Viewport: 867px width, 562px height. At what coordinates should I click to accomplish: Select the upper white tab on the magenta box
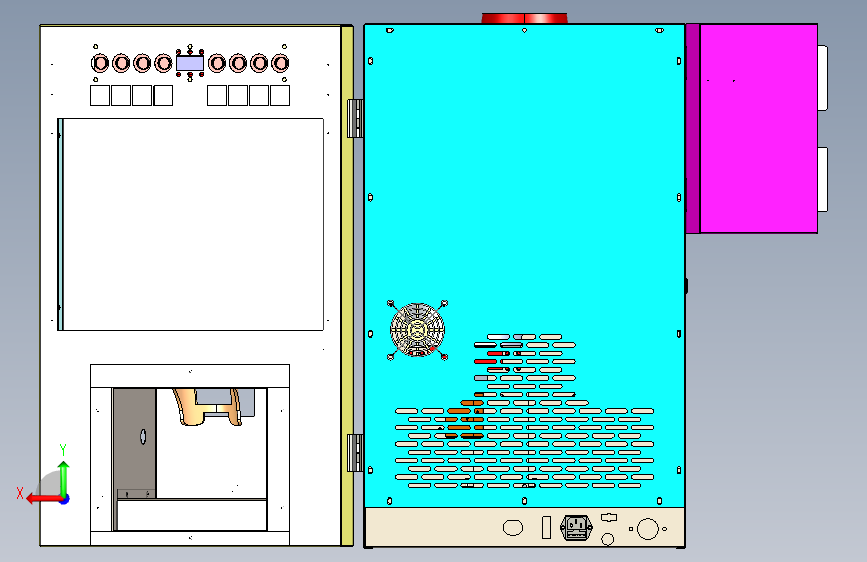click(x=823, y=78)
